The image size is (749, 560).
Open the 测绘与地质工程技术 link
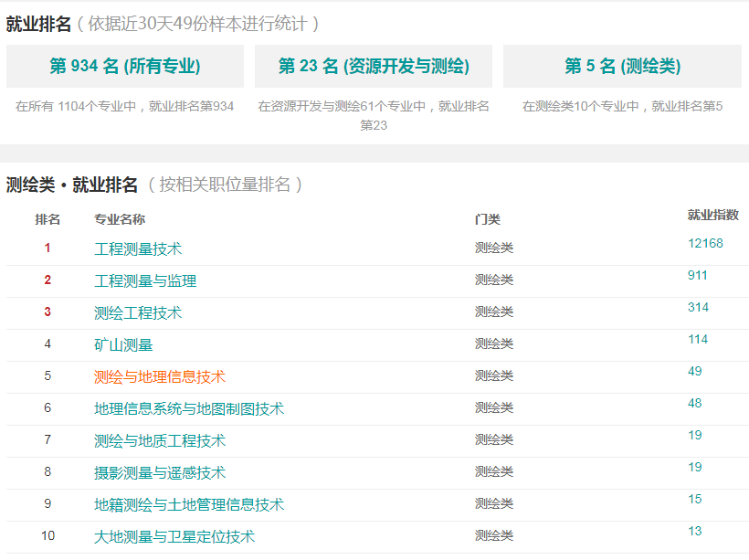(160, 441)
